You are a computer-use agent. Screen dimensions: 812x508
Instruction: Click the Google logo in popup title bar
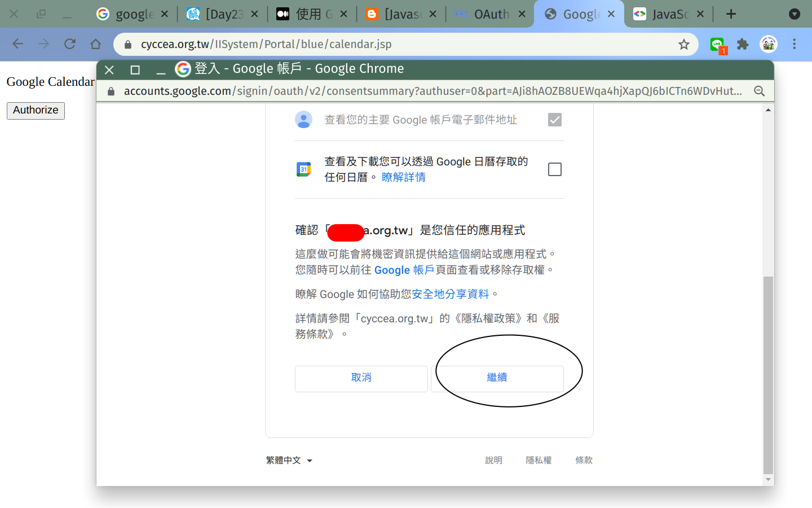(x=183, y=69)
